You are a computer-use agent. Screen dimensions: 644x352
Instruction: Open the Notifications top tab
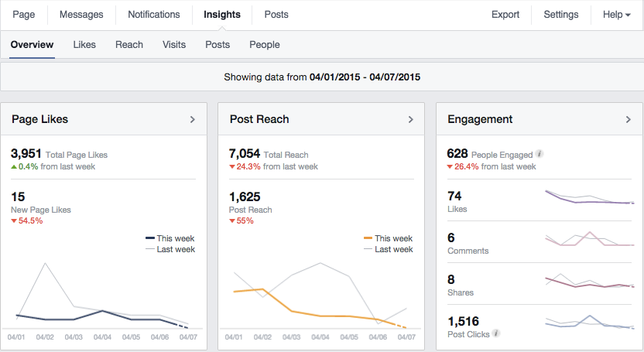(x=154, y=15)
